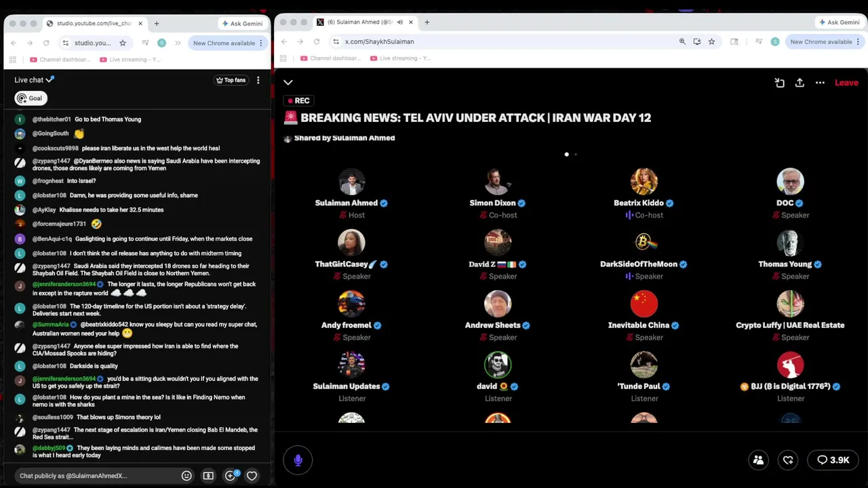
Task: Click 'Shared by Sulaiman Ahmed' text
Action: coord(344,138)
